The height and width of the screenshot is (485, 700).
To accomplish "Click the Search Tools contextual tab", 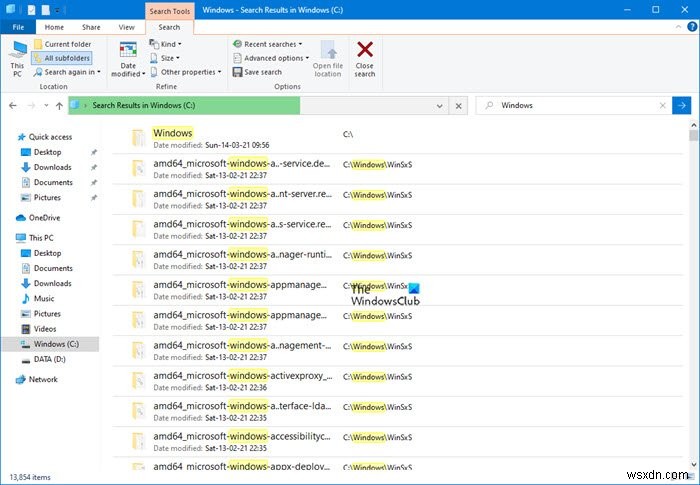I will [170, 11].
